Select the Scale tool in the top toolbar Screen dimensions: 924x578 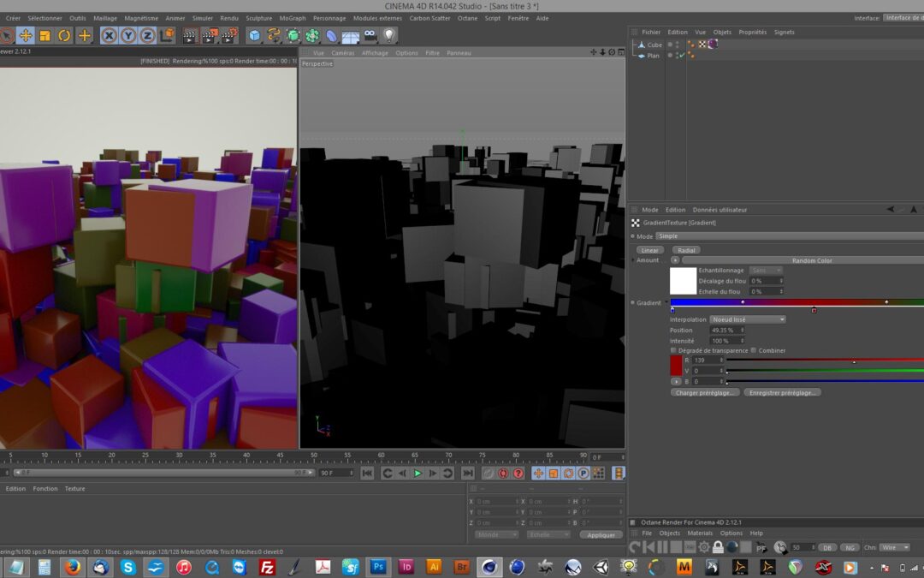click(44, 35)
